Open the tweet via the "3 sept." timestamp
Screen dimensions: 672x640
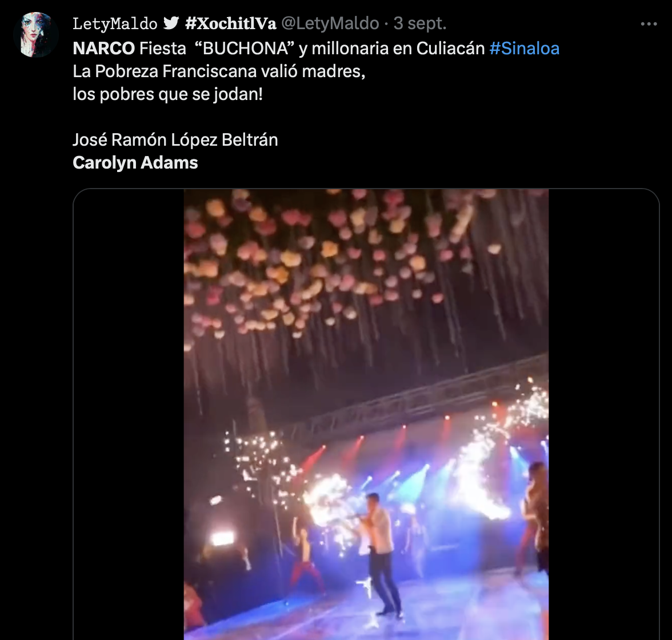pyautogui.click(x=420, y=23)
